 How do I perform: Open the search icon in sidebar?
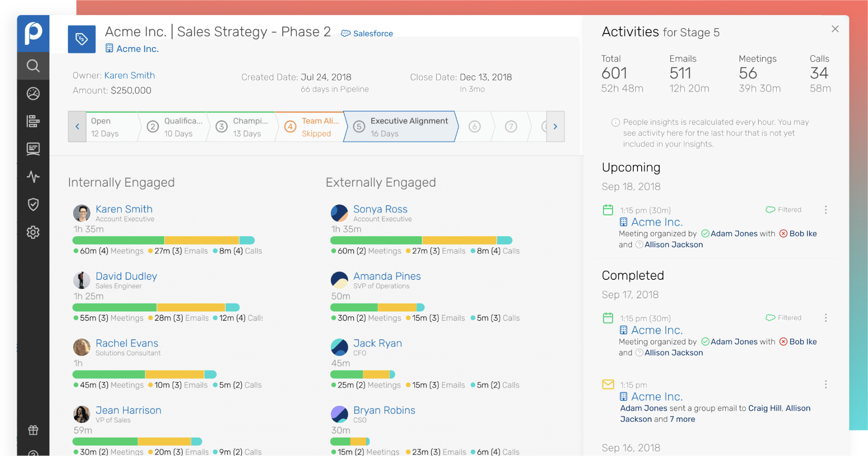point(33,66)
